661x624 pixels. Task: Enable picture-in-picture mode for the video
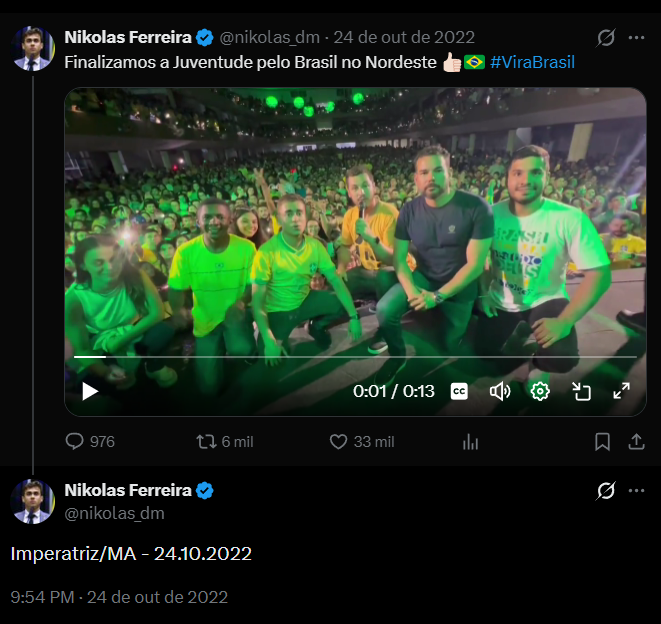point(581,391)
